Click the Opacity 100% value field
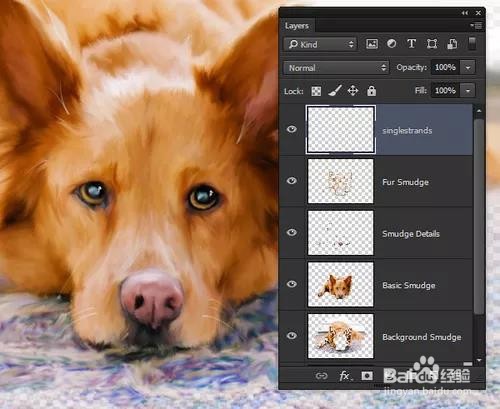The image size is (500, 409). (x=445, y=68)
